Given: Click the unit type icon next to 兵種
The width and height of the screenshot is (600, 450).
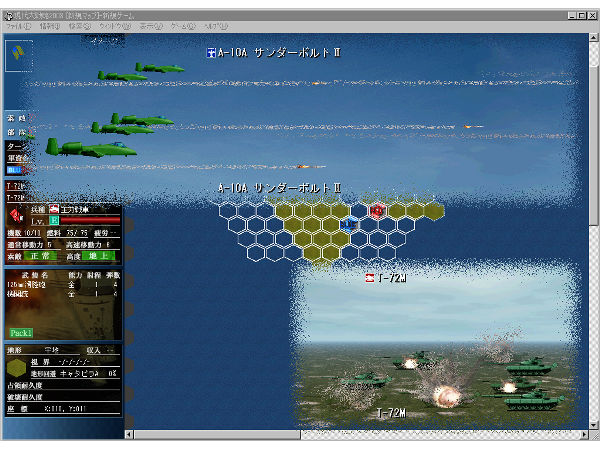Looking at the screenshot, I should (x=54, y=209).
